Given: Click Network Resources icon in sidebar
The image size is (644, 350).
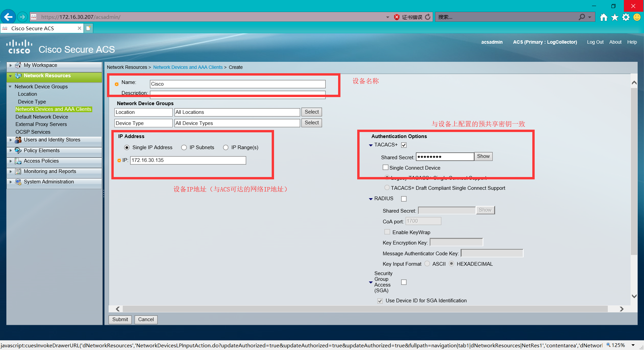Looking at the screenshot, I should point(18,76).
